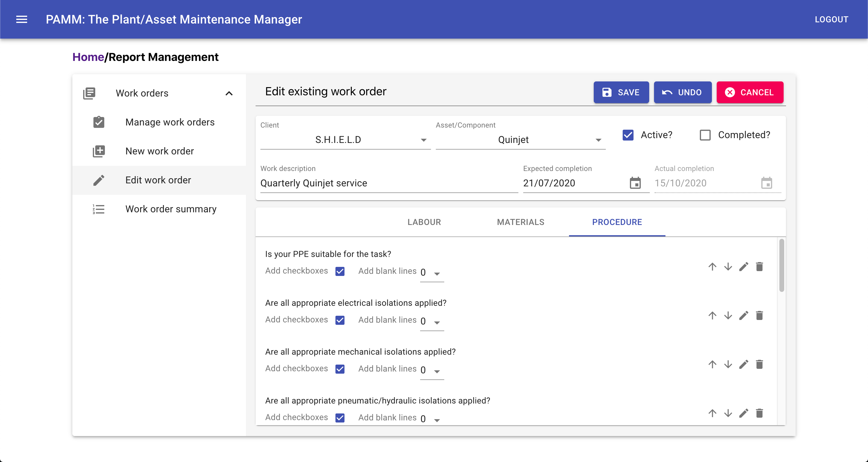Move pneumatic/hydraulic isolations step down
This screenshot has width=868, height=462.
point(728,413)
